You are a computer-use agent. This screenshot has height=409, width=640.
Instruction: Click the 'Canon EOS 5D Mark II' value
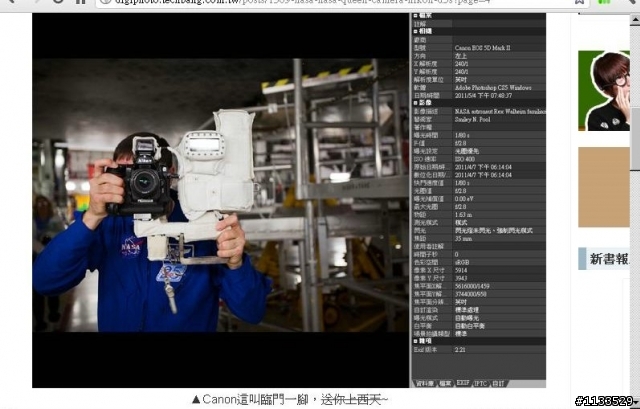click(482, 48)
